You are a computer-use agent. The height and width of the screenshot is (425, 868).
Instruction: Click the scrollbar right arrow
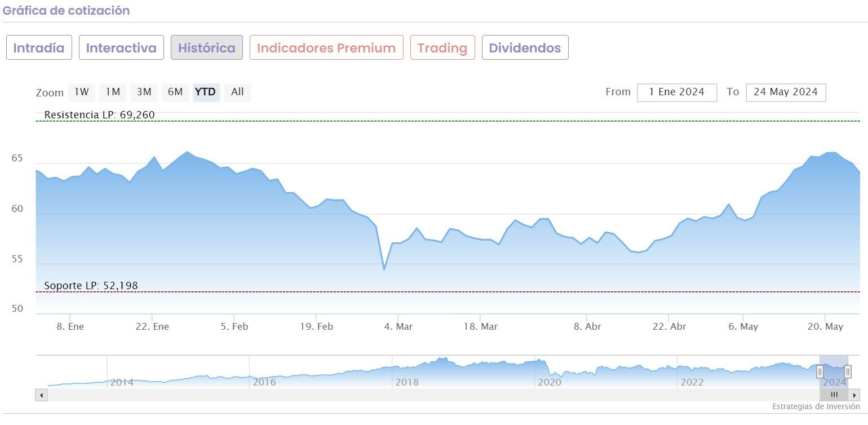click(855, 395)
